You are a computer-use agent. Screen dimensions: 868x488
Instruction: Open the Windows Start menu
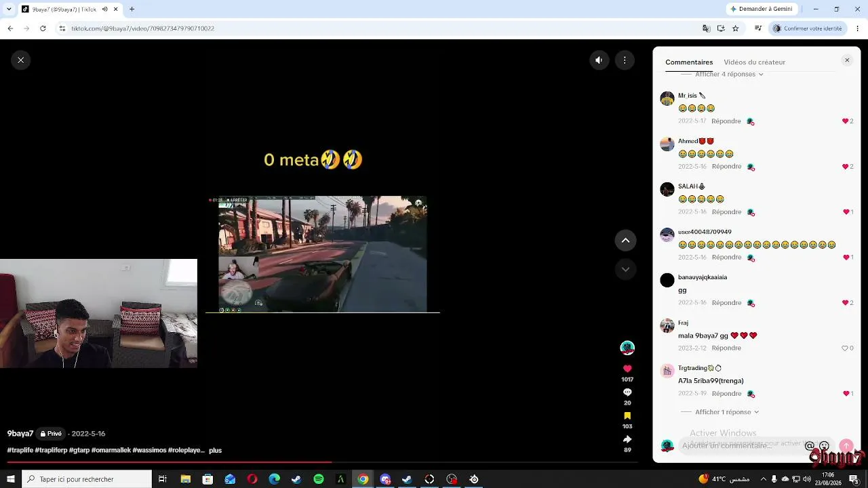[11, 479]
